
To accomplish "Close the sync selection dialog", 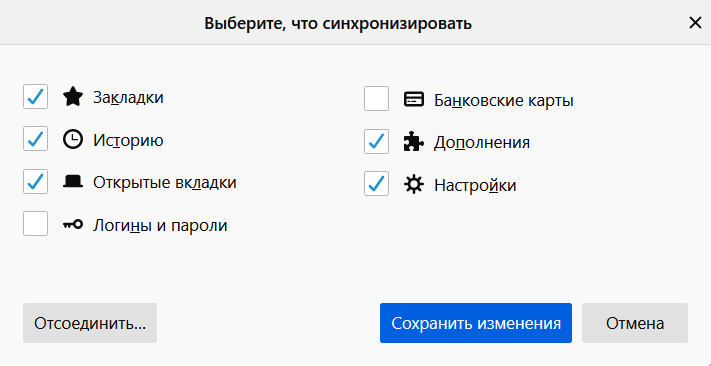I will coord(695,23).
